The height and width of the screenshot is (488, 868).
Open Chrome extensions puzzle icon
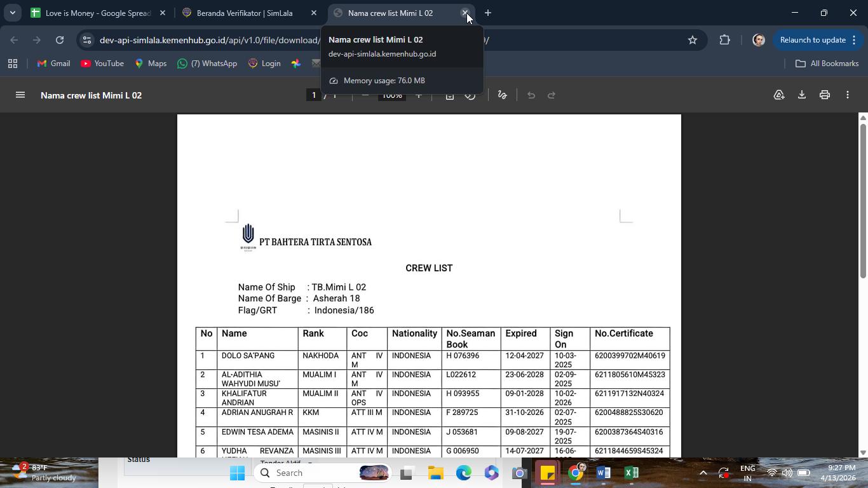click(x=725, y=40)
